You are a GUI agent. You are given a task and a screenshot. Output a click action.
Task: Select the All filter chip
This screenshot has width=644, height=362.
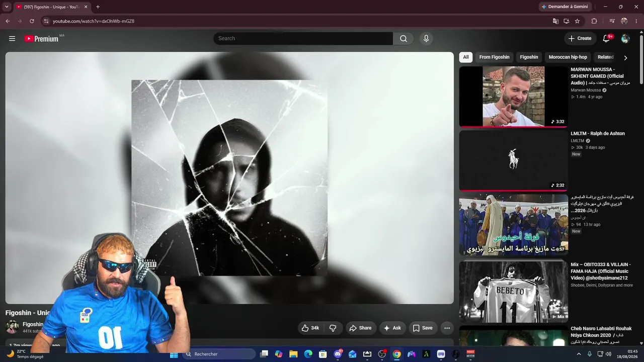466,57
